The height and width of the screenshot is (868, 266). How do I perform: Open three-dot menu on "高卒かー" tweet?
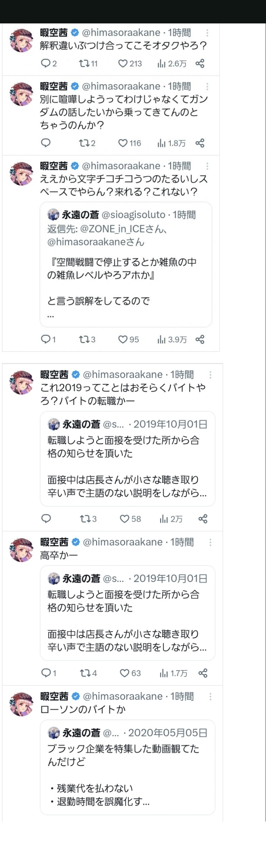210,542
